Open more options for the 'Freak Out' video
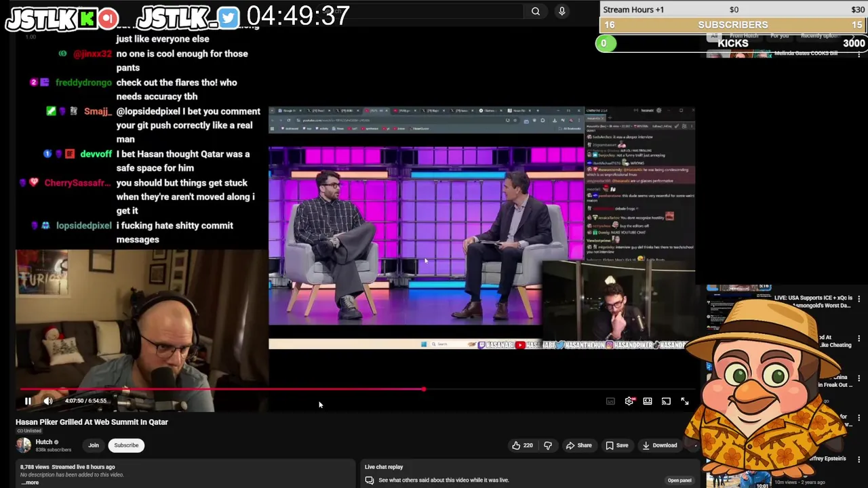Image resolution: width=868 pixels, height=488 pixels. (859, 379)
